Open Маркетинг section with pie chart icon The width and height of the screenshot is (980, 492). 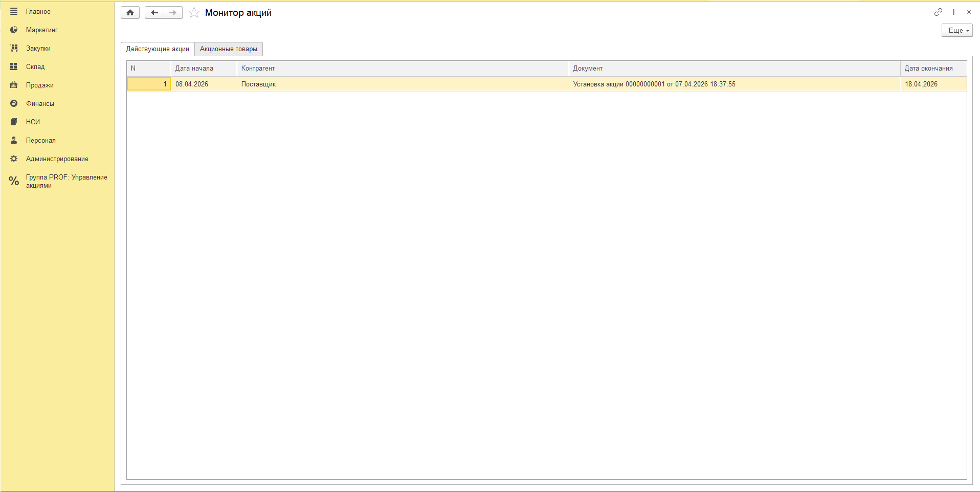41,30
